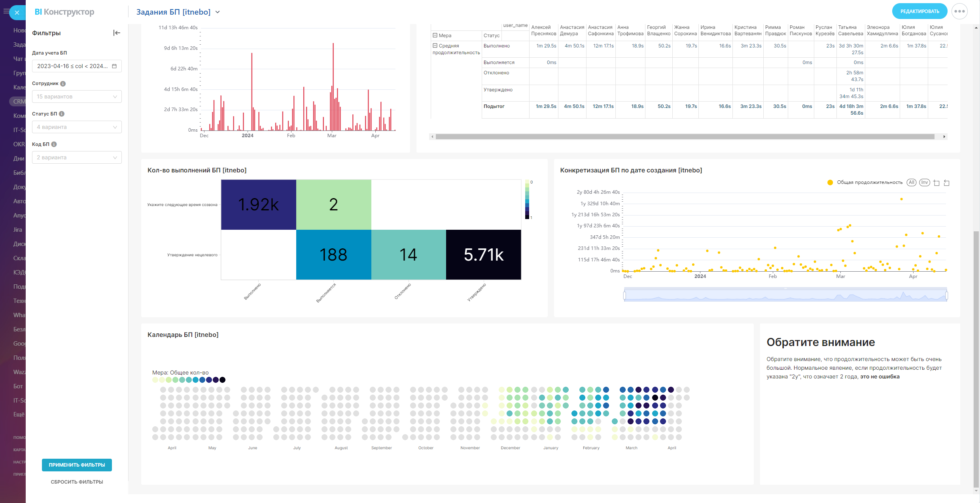Expand dashboard title Задания БП dropdown
The width and height of the screenshot is (980, 503).
[x=218, y=12]
